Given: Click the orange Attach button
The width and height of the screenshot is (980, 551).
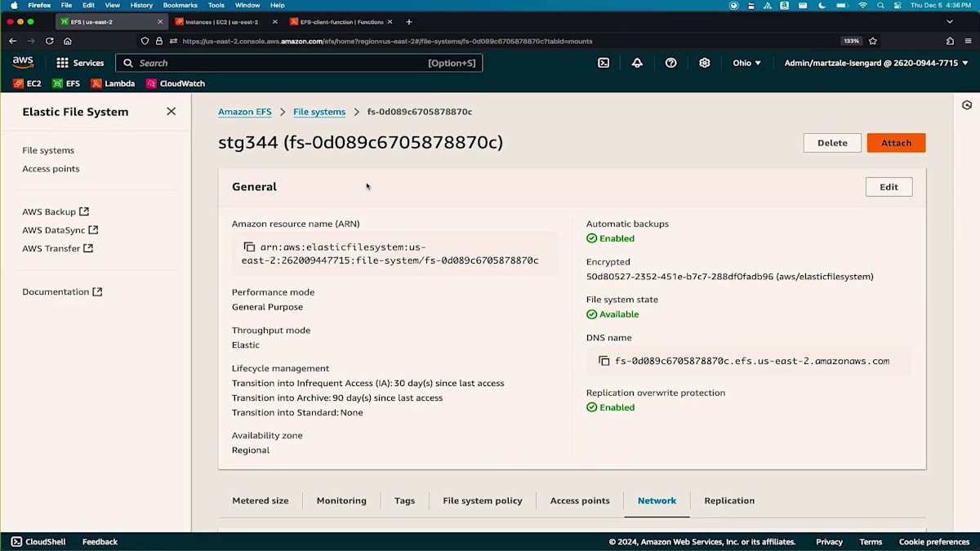Looking at the screenshot, I should [896, 143].
